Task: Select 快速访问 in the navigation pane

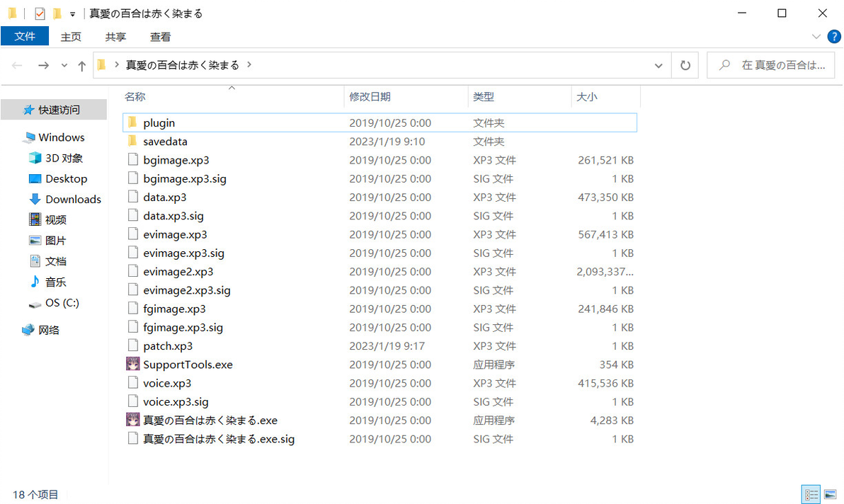Action: point(54,110)
